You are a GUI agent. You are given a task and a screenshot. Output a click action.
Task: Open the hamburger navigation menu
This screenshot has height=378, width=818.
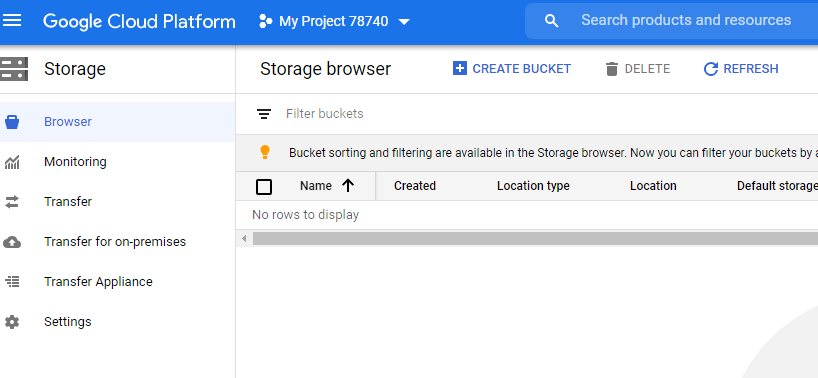[x=13, y=21]
